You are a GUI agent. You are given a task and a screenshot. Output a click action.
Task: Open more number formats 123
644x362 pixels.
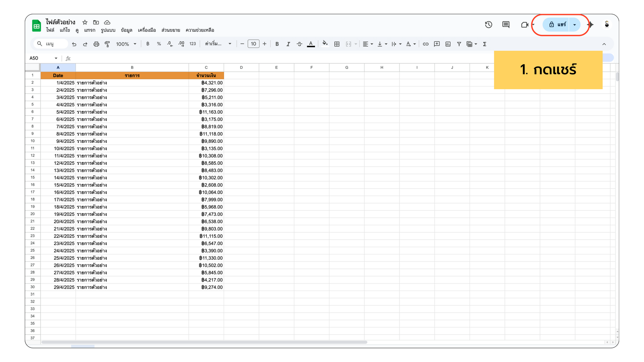pos(193,44)
